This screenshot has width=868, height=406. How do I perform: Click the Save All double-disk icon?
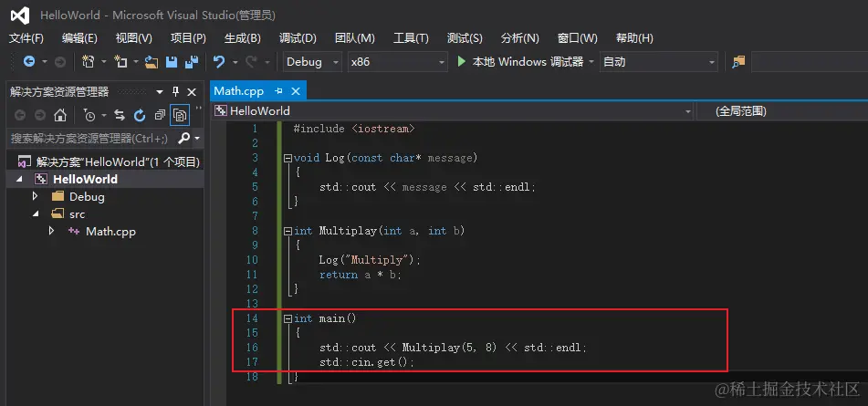tap(192, 62)
